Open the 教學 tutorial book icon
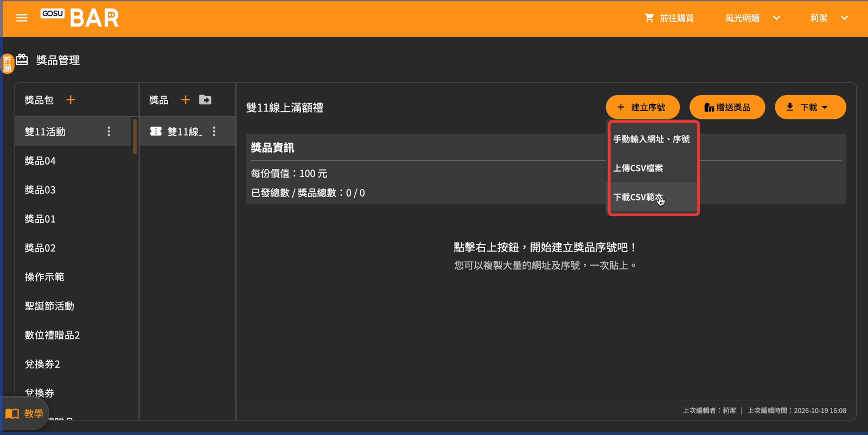 (x=12, y=414)
